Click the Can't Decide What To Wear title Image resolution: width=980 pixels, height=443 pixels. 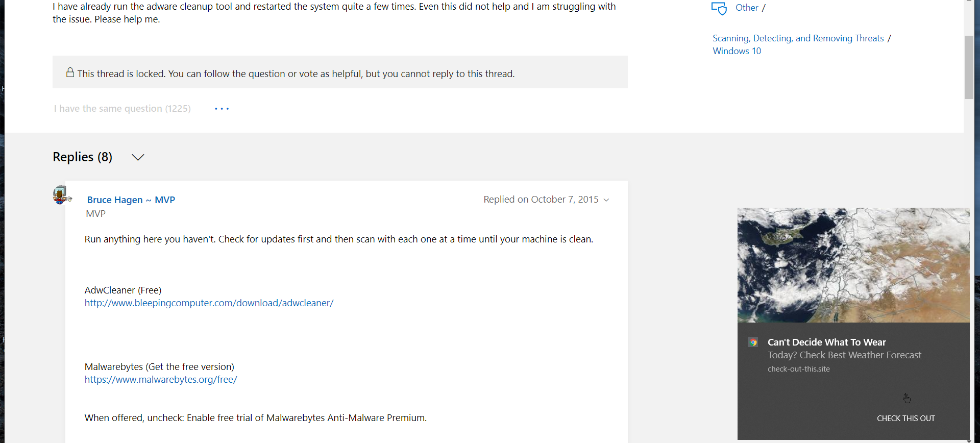coord(827,342)
